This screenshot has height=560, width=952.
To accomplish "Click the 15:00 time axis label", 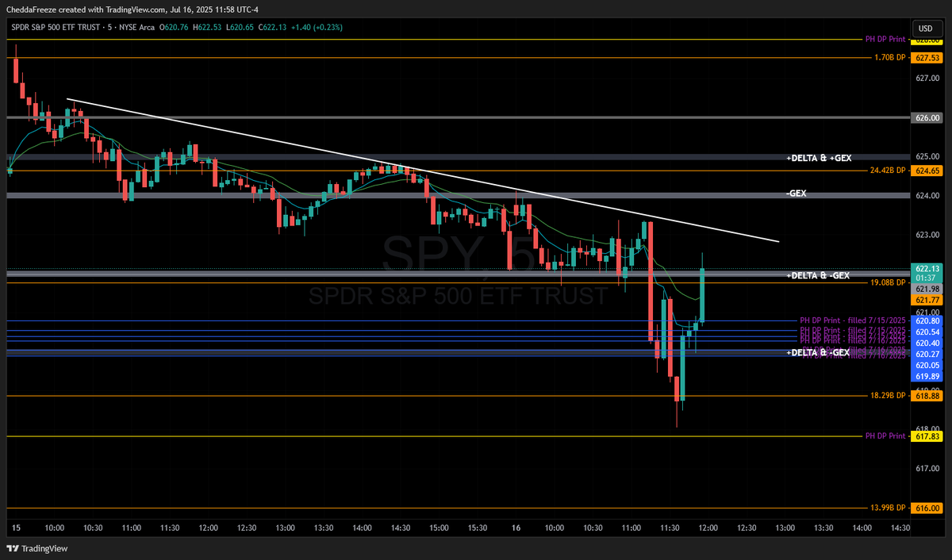I will point(439,527).
